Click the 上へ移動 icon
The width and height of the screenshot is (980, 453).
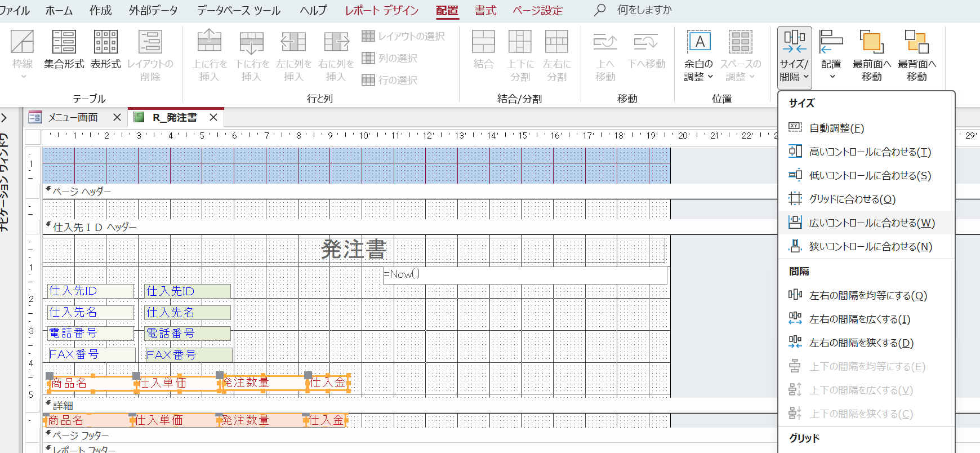[x=605, y=42]
